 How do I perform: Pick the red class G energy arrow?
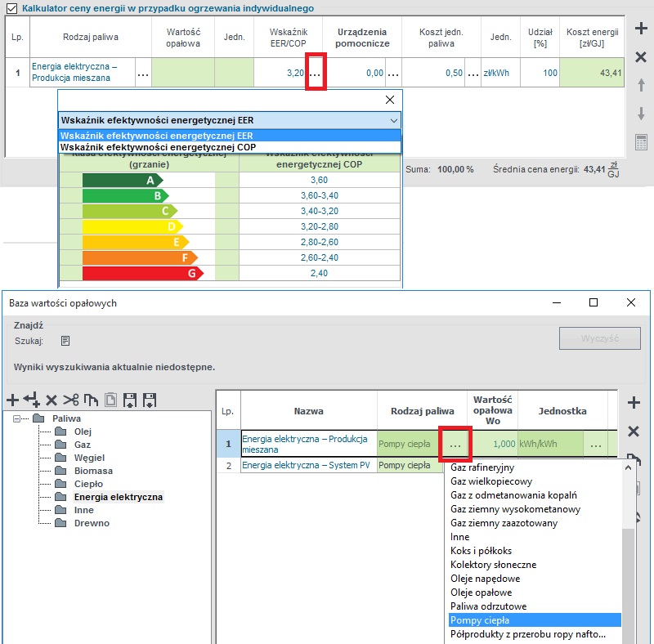click(143, 273)
